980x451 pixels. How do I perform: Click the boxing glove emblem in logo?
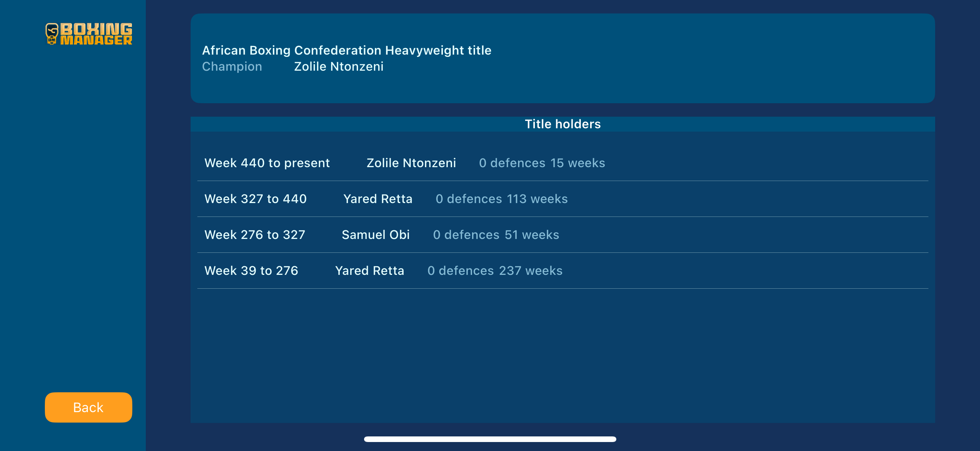click(52, 34)
